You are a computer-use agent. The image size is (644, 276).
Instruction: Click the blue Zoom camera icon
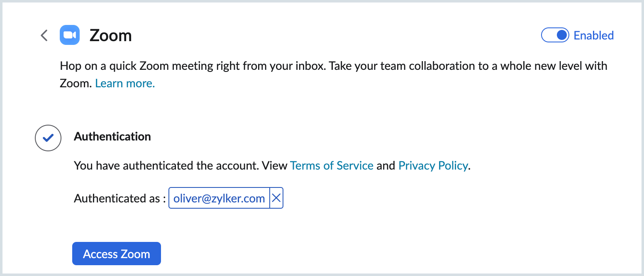70,35
